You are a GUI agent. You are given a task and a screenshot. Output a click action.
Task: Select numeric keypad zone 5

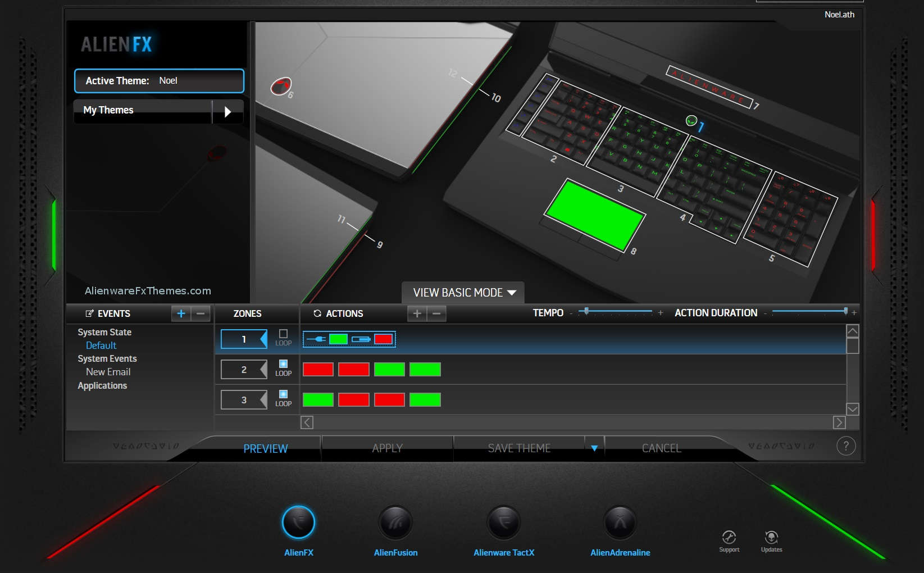point(790,218)
